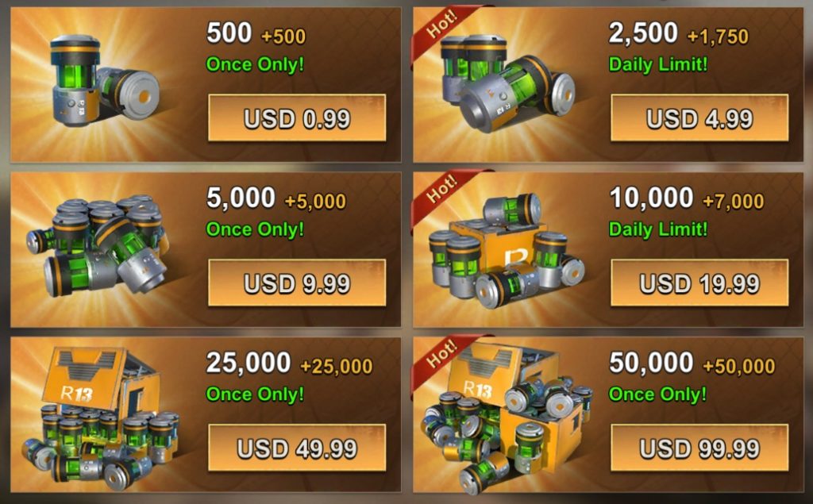The width and height of the screenshot is (813, 504).
Task: Click the Hot! ribbon on the 2,500 pack
Action: tap(441, 24)
